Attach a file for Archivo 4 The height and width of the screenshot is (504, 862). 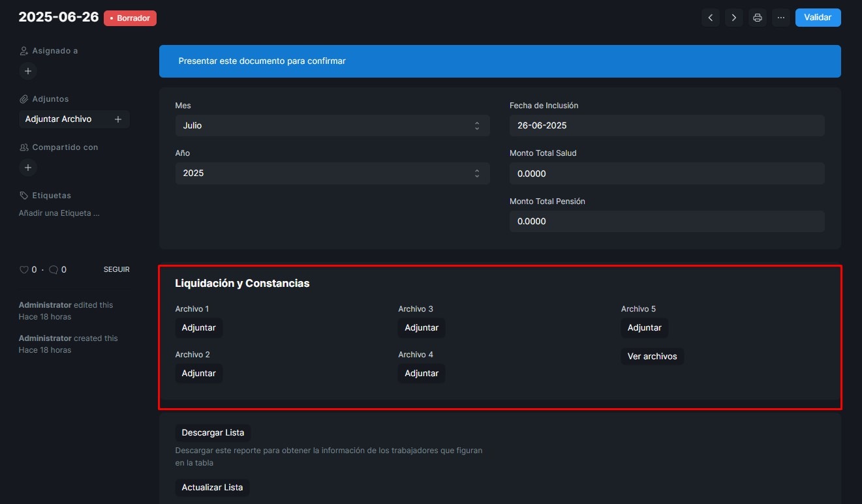[422, 374]
